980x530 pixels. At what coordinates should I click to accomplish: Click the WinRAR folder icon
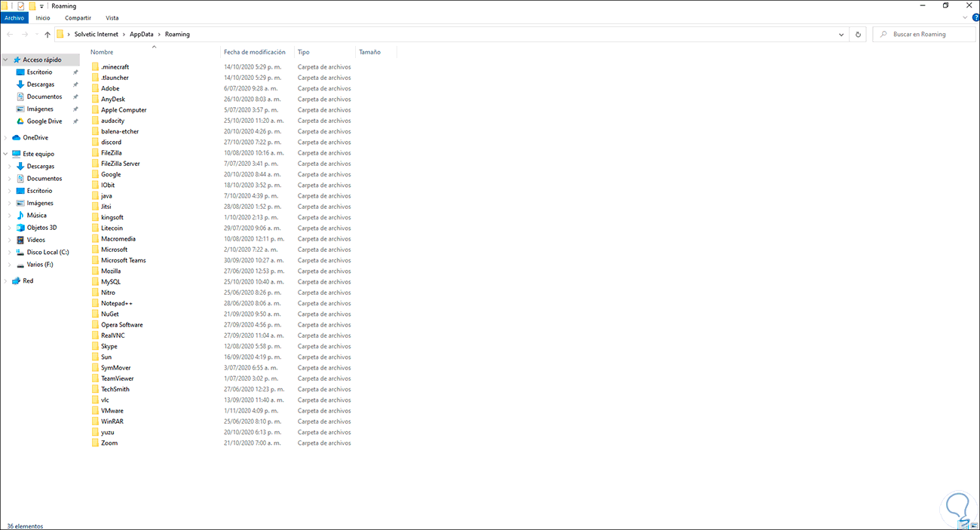[x=95, y=421]
